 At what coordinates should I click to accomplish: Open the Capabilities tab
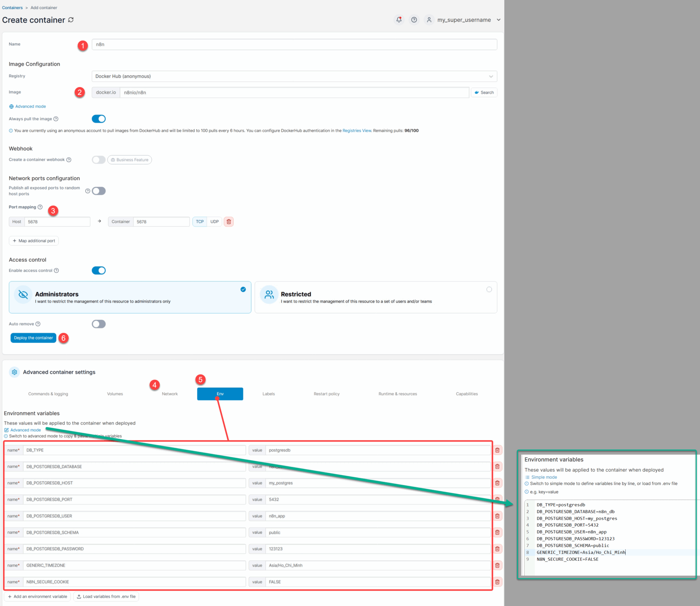point(467,394)
